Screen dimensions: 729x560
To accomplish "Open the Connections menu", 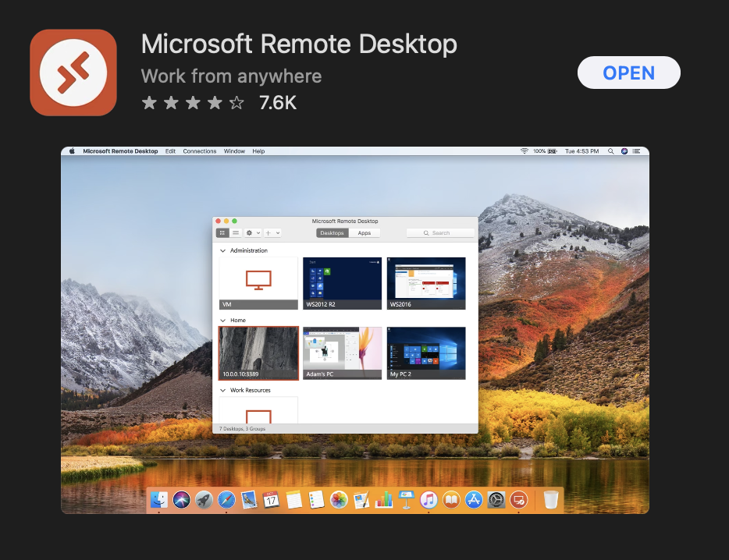I will click(200, 151).
